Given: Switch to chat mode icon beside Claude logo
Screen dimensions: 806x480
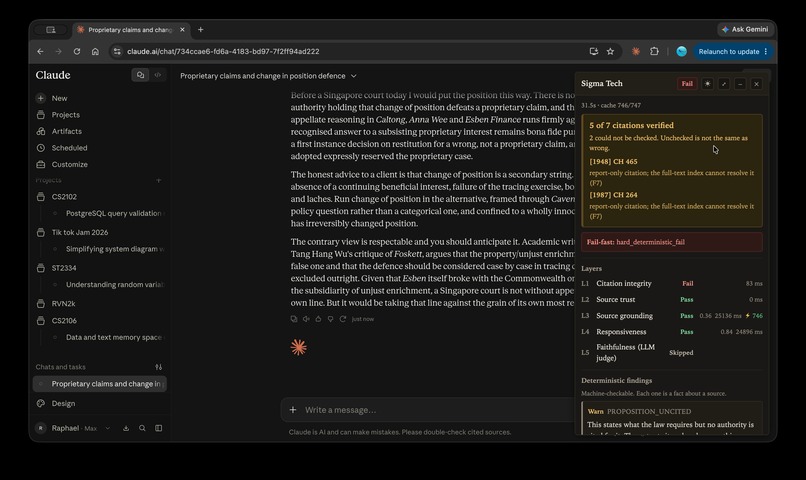Looking at the screenshot, I should point(140,75).
